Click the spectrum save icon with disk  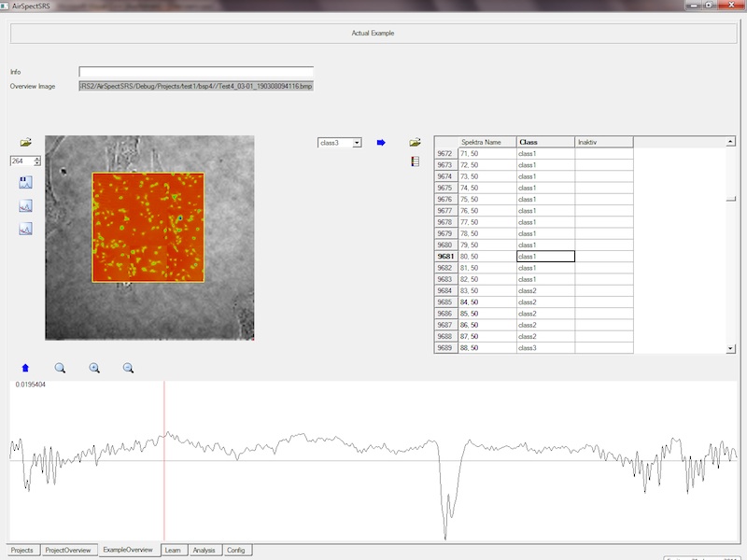pos(25,181)
